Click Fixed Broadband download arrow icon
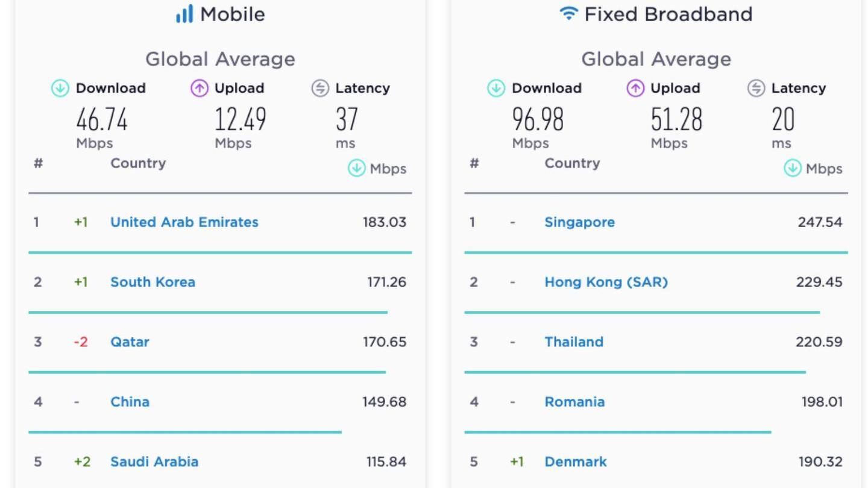 point(495,89)
